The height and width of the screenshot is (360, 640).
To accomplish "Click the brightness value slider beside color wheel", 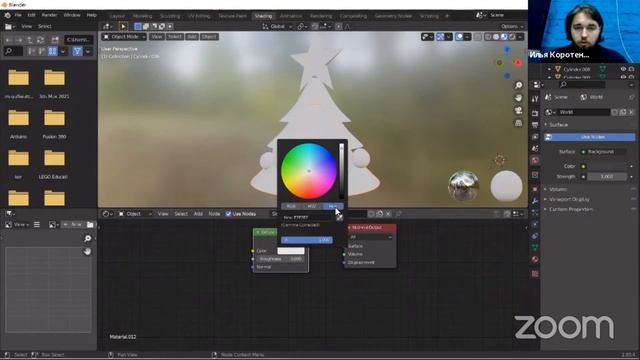I will pos(342,171).
